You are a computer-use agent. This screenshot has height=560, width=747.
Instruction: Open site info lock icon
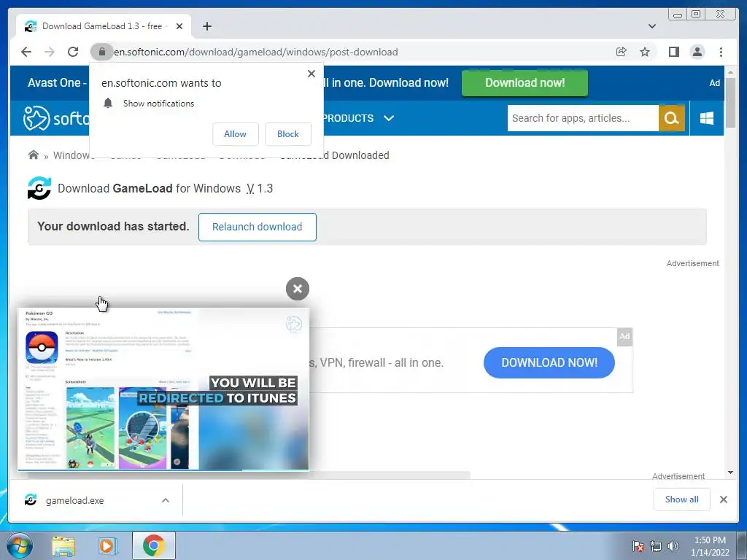(101, 52)
